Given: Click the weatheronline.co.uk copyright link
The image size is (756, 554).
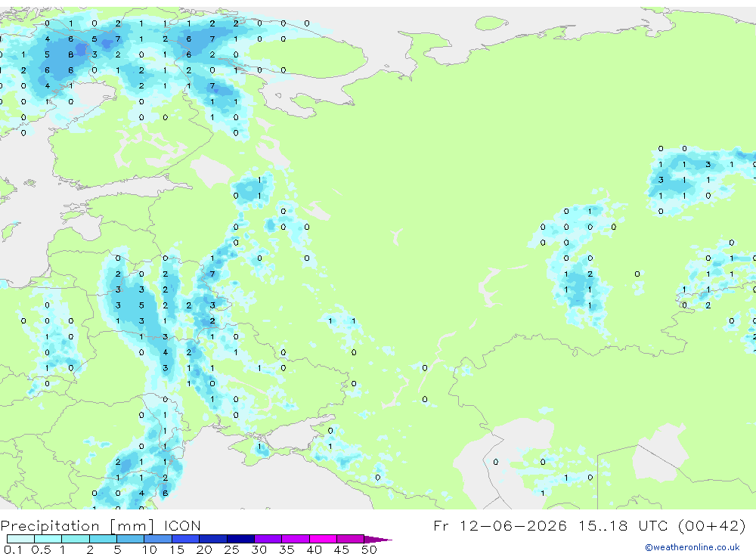Looking at the screenshot, I should click(692, 547).
